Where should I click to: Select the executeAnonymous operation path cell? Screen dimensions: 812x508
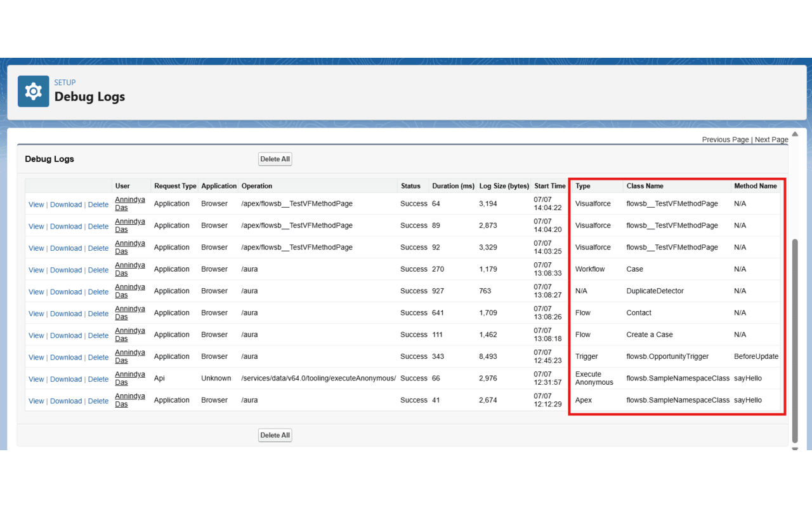coord(318,378)
